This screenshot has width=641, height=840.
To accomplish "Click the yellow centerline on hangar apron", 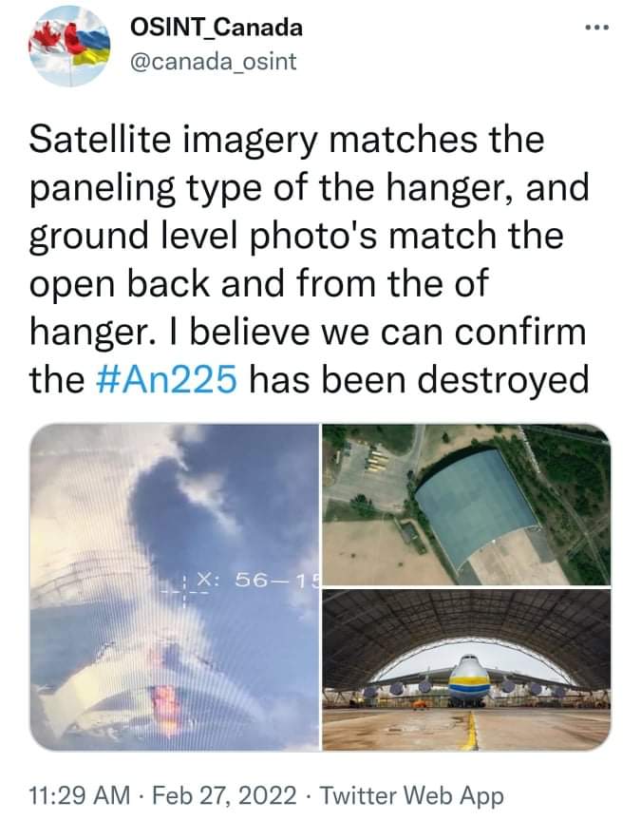I will (x=470, y=729).
